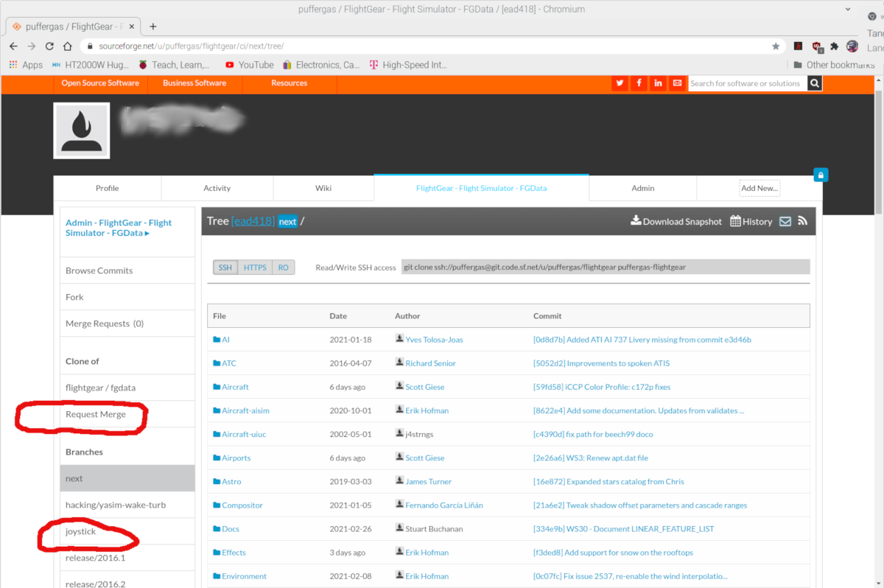Click Request Merge in the sidebar

pos(127,414)
